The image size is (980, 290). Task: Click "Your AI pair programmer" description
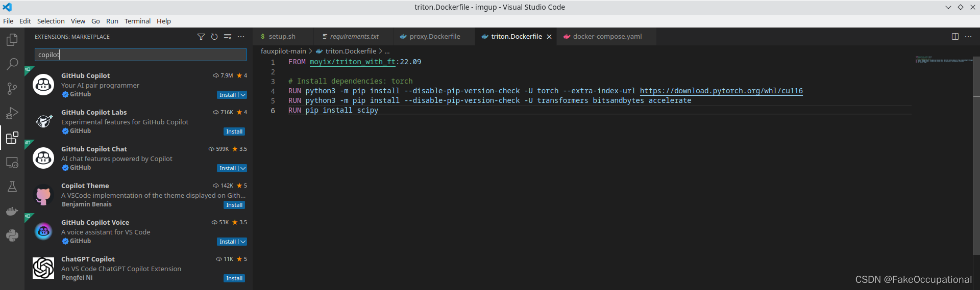click(x=100, y=85)
